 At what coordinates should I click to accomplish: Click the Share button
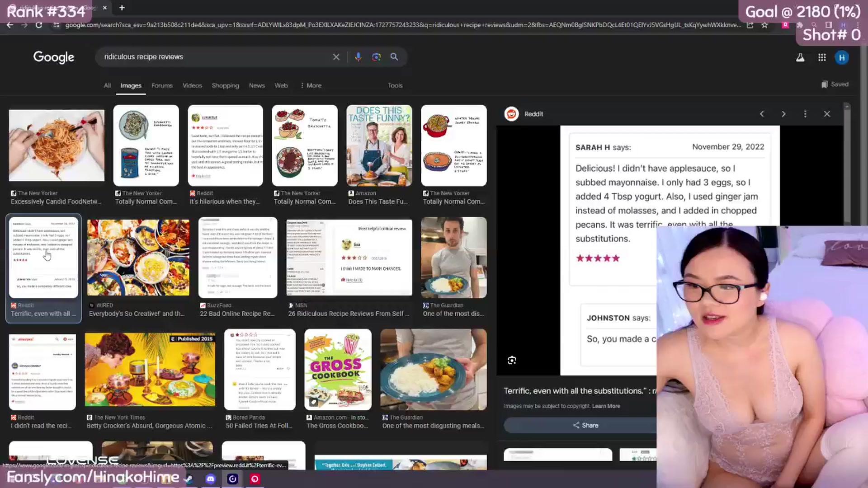(x=585, y=425)
